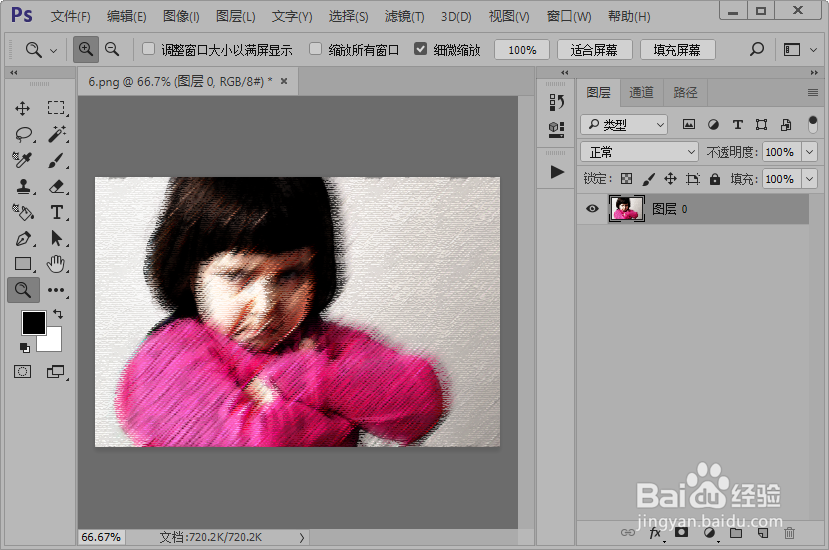The width and height of the screenshot is (829, 550).
Task: Create a new layer
Action: (763, 533)
